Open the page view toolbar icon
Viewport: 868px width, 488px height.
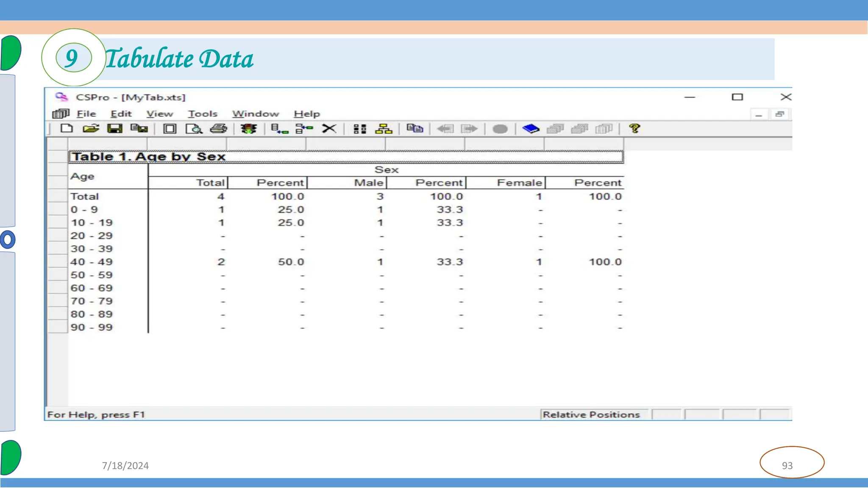[170, 129]
